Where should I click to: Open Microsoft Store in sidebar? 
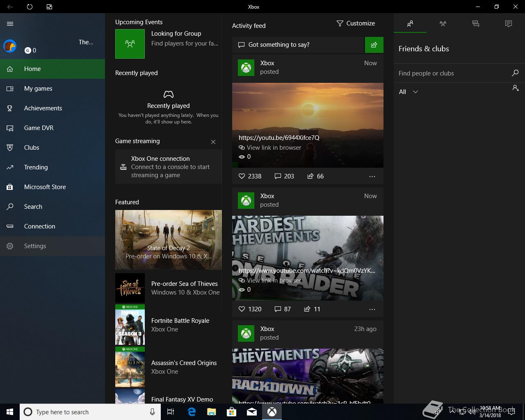click(52, 187)
